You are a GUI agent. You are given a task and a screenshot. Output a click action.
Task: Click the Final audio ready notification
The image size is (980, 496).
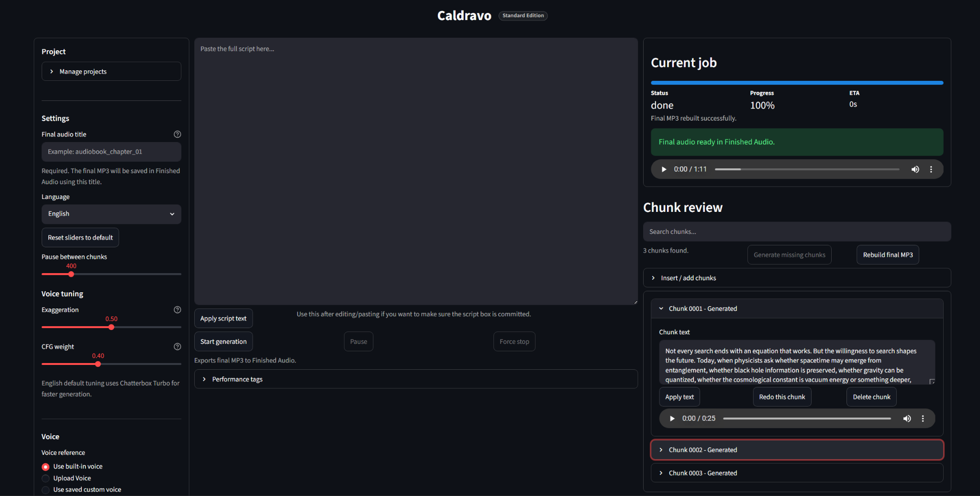797,142
